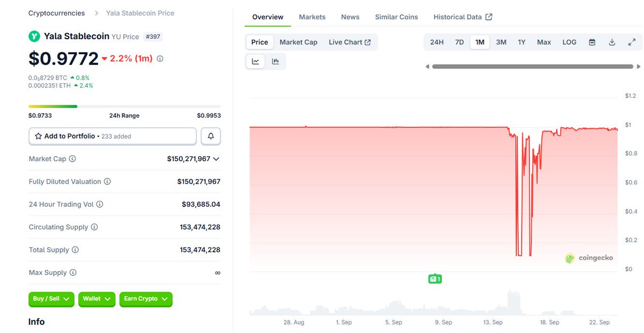Viewport: 644px width, 333px height.
Task: Click info icon next to Circulating Supply
Action: click(x=94, y=227)
